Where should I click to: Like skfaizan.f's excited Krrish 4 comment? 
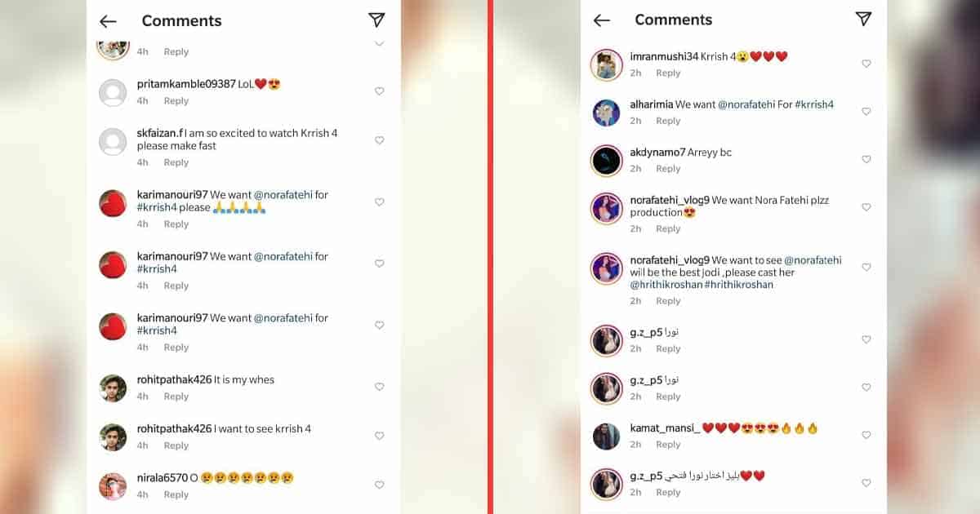tap(379, 140)
